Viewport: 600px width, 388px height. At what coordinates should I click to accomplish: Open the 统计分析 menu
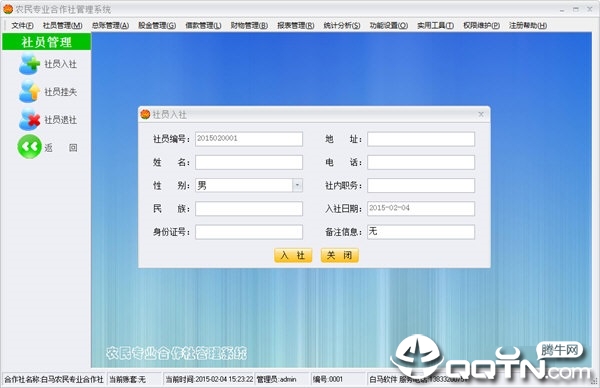click(342, 25)
